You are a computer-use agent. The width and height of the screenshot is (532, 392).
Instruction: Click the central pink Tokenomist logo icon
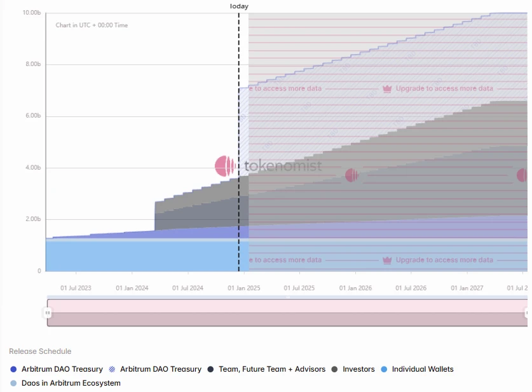click(225, 166)
